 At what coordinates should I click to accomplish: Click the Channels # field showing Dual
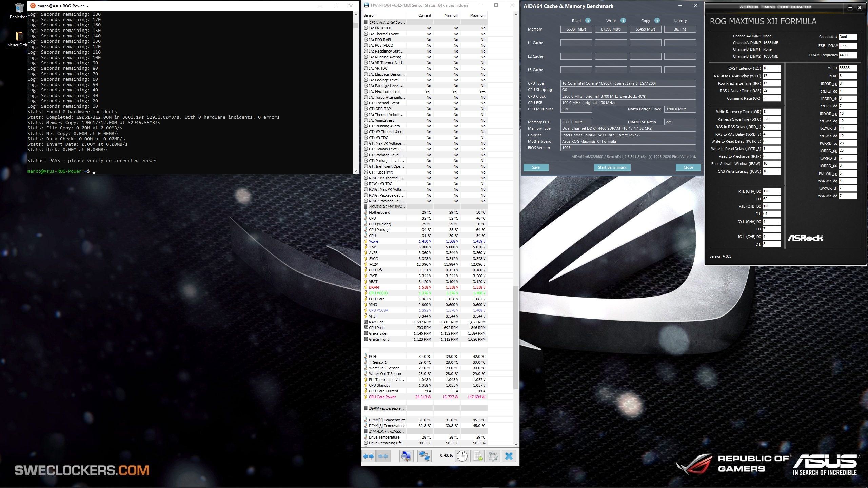[x=848, y=37]
